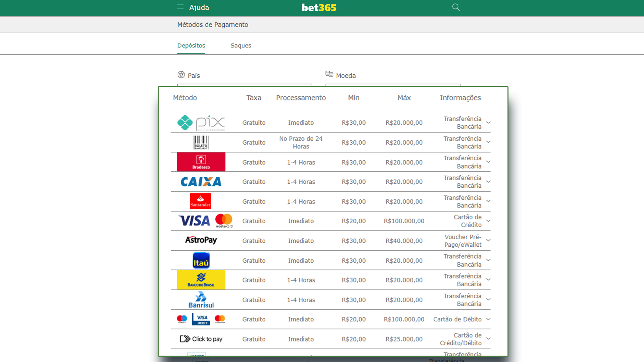Select the Maestro debit card logo
This screenshot has width=644, height=362.
(182, 319)
